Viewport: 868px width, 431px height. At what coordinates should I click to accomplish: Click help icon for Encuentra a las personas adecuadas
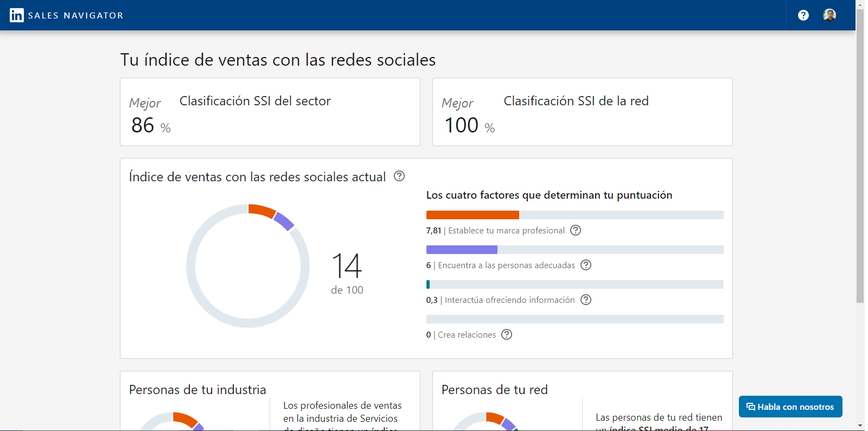tap(586, 265)
